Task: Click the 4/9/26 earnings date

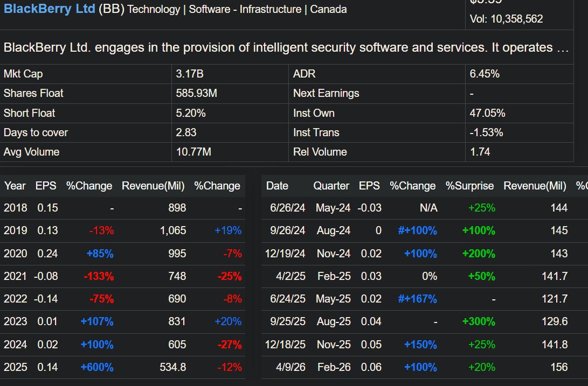Action: pyautogui.click(x=290, y=367)
